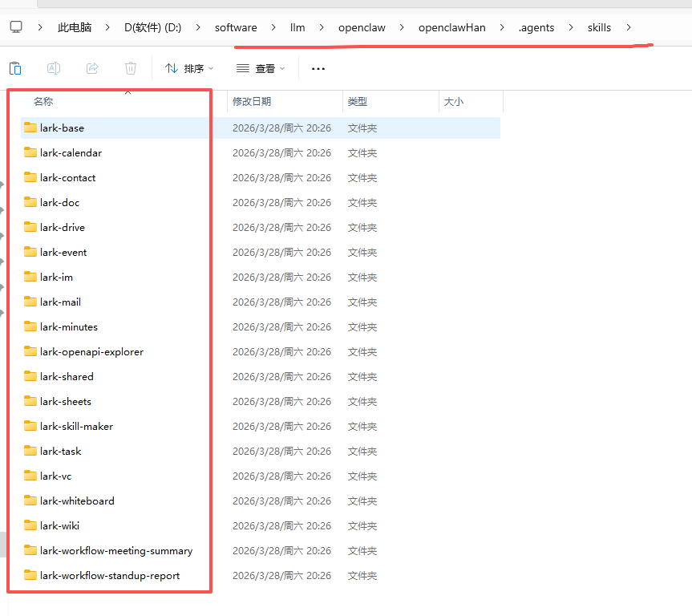Click D(软件) (D:) drive breadcrumb
The width and height of the screenshot is (692, 616).
(152, 27)
